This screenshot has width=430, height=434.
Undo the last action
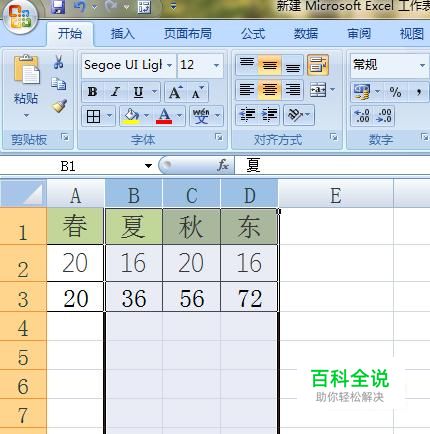coord(79,7)
